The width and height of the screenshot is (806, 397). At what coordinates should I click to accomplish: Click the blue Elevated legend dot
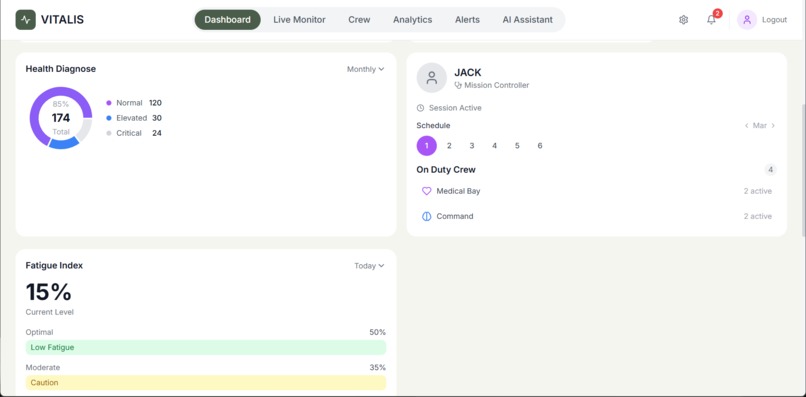pyautogui.click(x=108, y=118)
